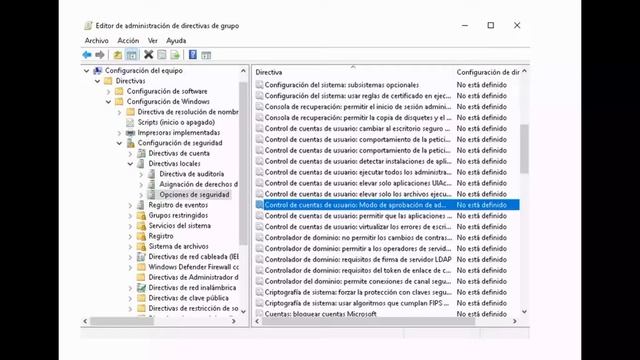Screen dimensions: 640x360
Task: Select the Registro tree item
Action: tap(161, 236)
